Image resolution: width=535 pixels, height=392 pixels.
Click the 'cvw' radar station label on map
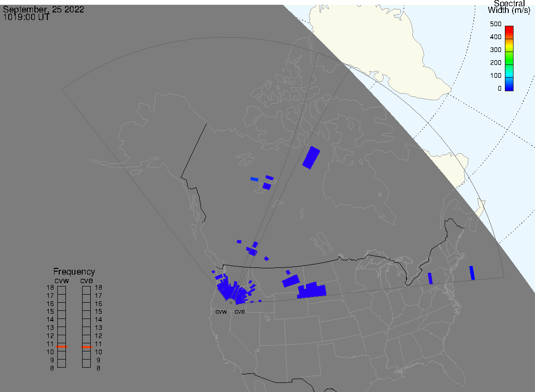coord(221,311)
